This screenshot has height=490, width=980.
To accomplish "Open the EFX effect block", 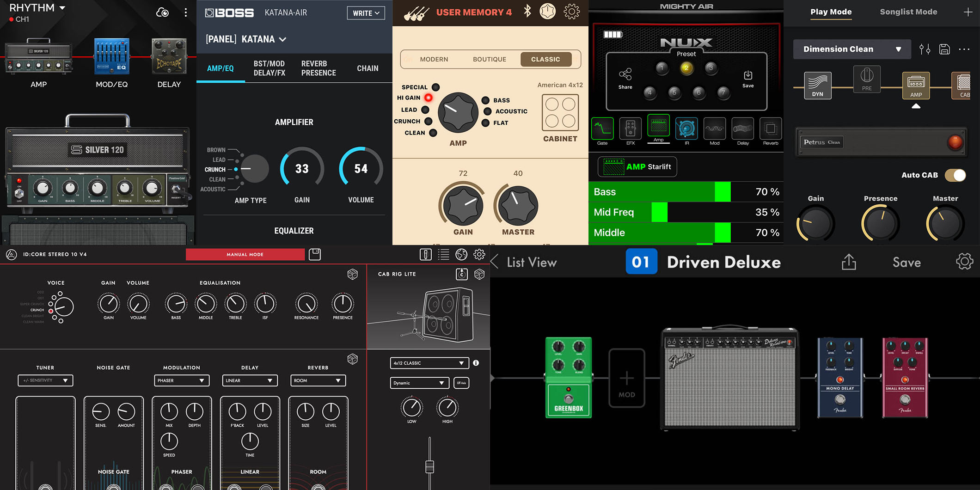I will 631,129.
